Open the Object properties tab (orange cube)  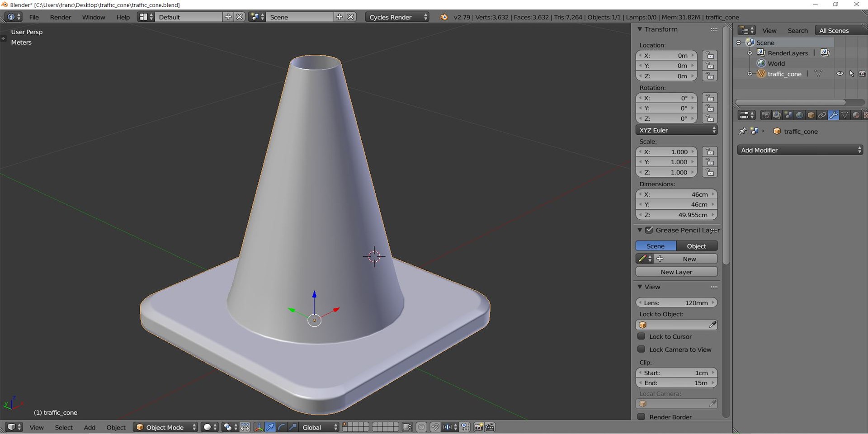(811, 115)
